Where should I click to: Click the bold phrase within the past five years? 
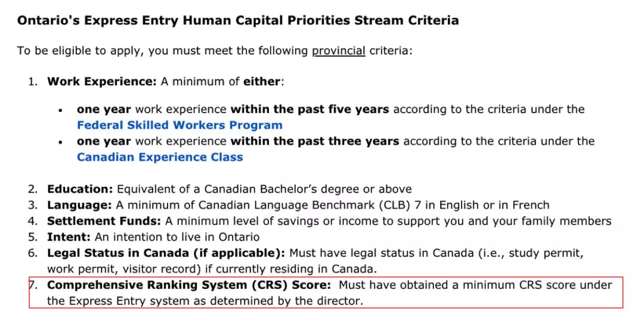310,109
